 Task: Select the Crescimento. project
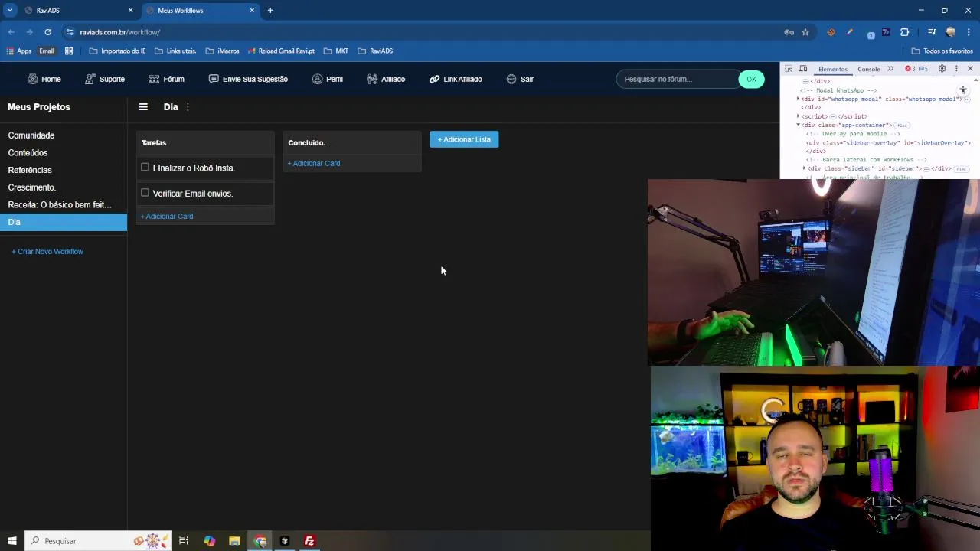coord(32,187)
